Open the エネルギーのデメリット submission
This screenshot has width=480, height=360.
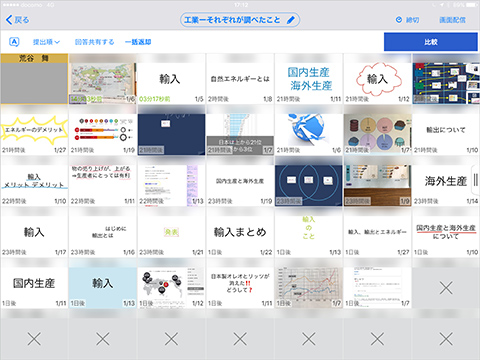coord(34,134)
